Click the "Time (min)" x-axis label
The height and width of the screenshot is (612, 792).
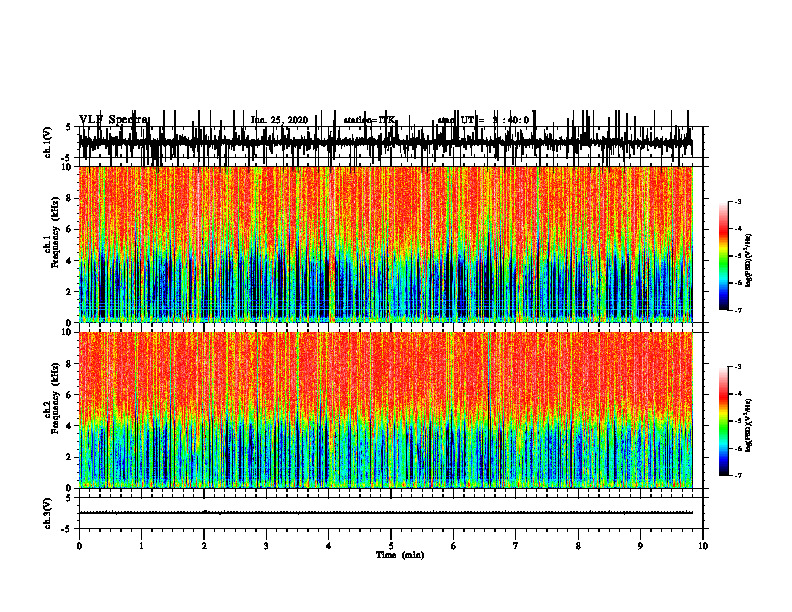point(400,555)
